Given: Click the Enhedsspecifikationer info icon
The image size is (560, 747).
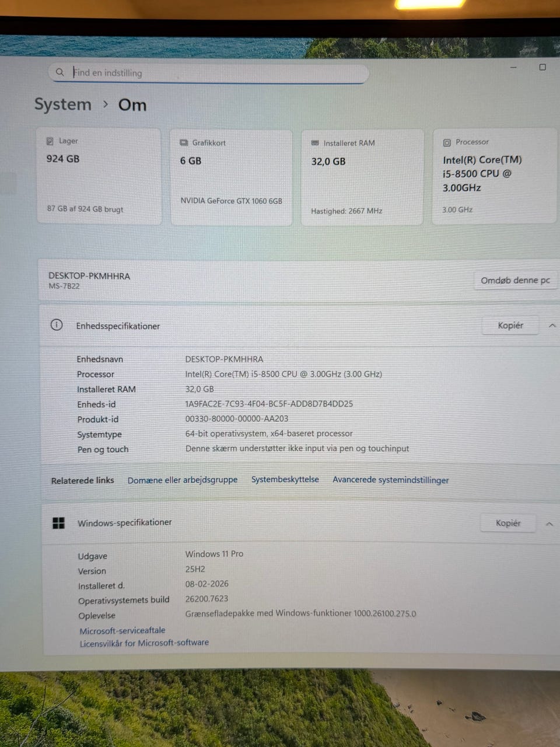Looking at the screenshot, I should click(x=57, y=325).
